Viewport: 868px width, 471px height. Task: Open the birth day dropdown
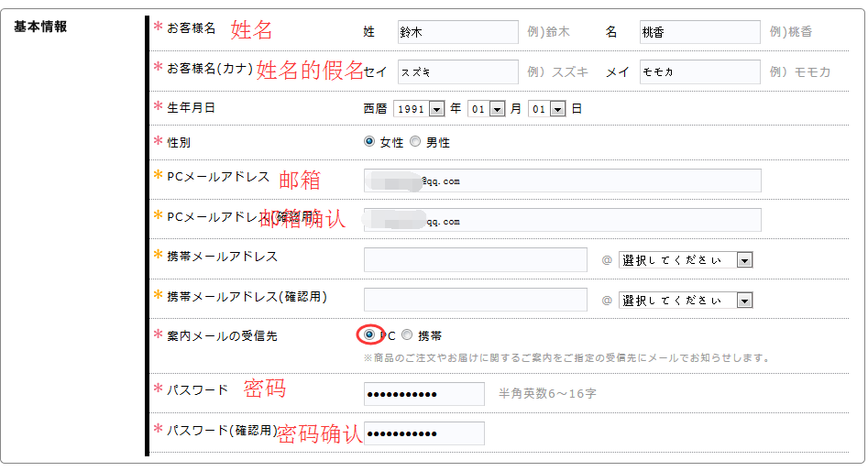click(547, 109)
